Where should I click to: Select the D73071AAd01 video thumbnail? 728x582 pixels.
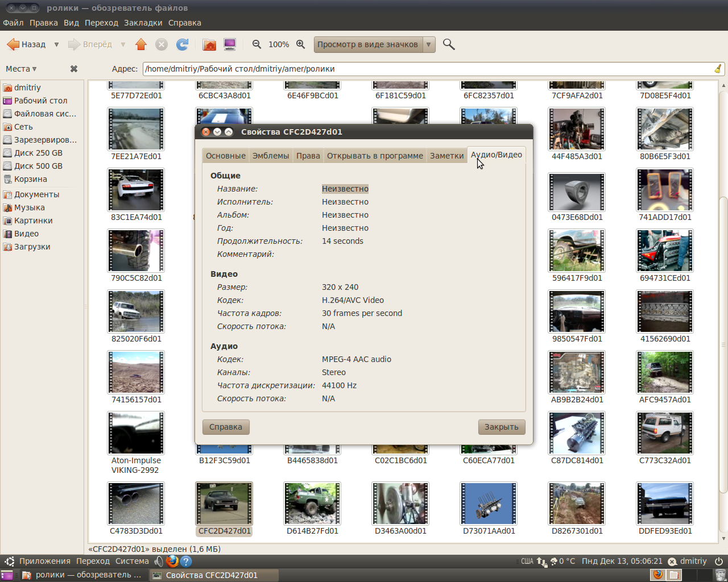click(x=489, y=504)
